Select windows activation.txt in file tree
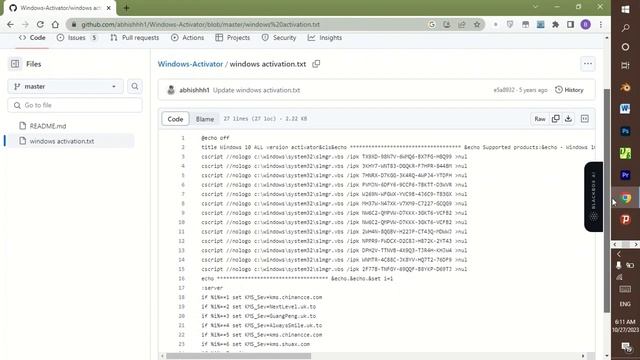 [62, 141]
